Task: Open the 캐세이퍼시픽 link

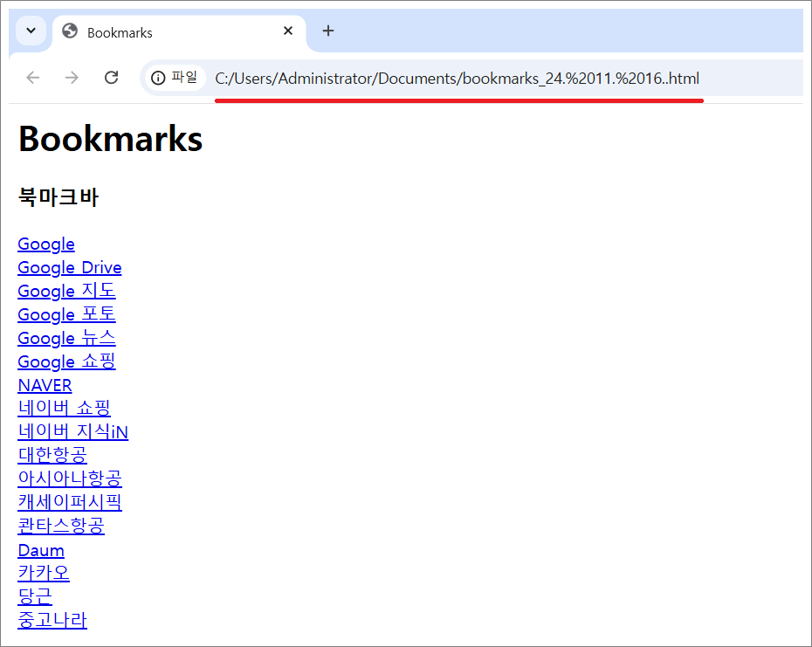Action: click(x=70, y=502)
